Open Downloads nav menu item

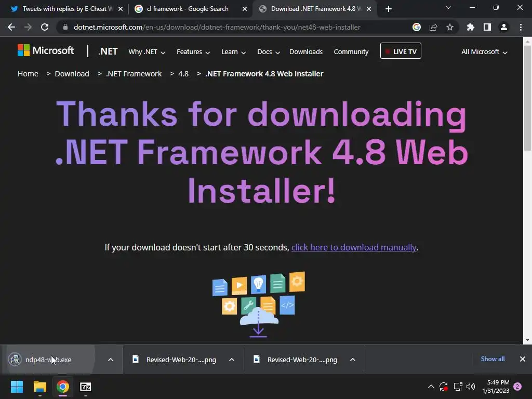306,52
